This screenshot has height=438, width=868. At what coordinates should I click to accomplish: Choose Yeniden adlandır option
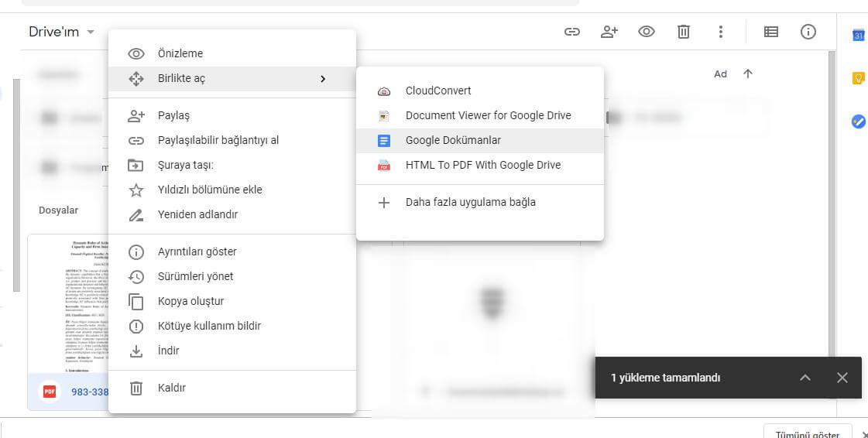232,214
